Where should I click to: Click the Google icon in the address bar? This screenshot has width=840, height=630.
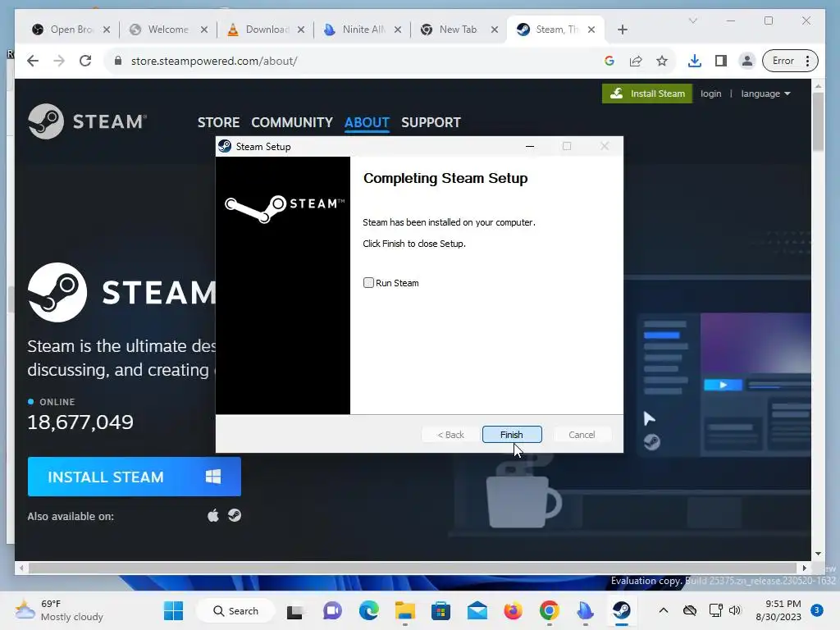click(609, 61)
